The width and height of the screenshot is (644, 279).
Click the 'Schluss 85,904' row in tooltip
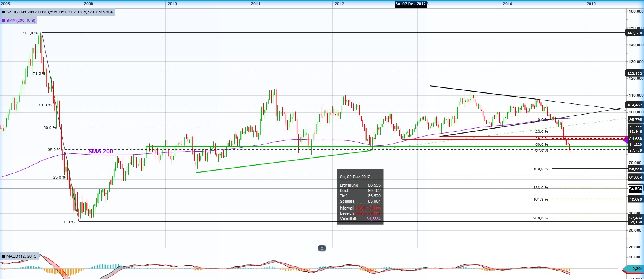click(x=360, y=201)
